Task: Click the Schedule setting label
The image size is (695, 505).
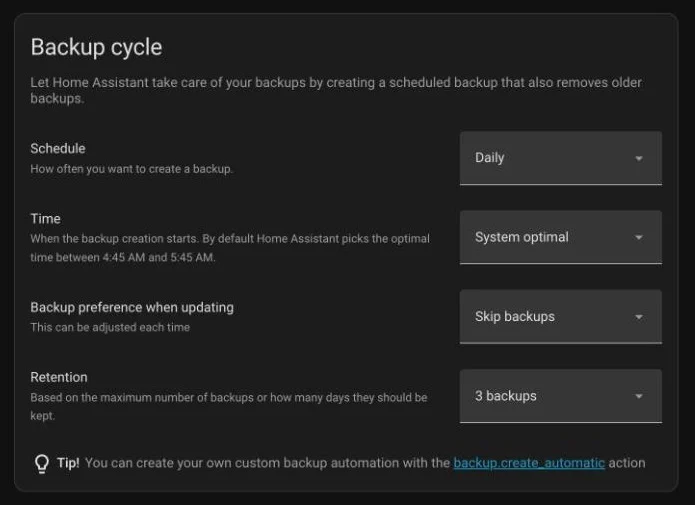Action: 58,148
